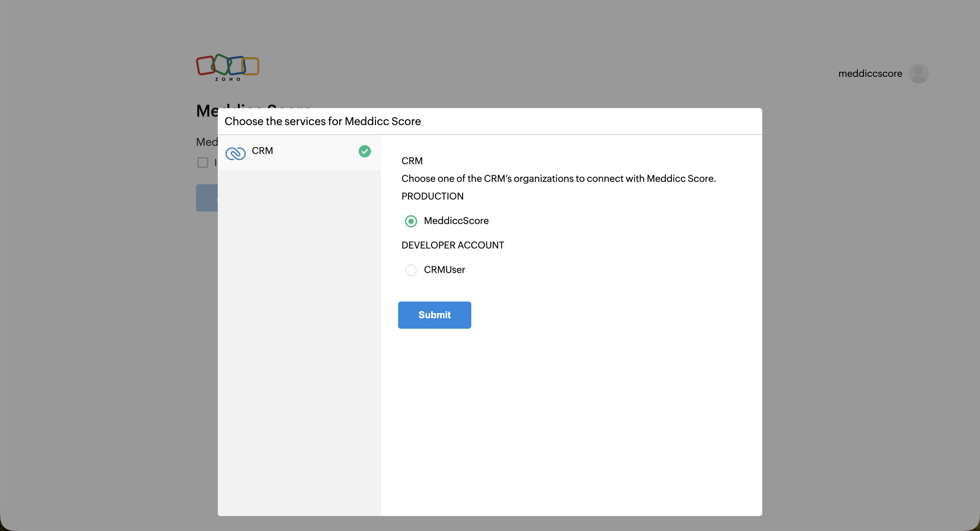The height and width of the screenshot is (531, 980).
Task: Expand the DEVELOPER ACCOUNT section
Action: point(452,245)
